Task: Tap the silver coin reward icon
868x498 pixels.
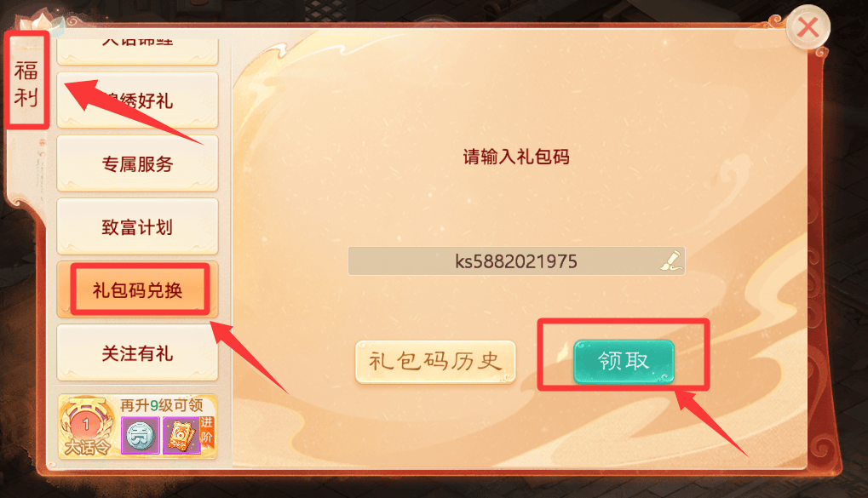Action: [141, 436]
